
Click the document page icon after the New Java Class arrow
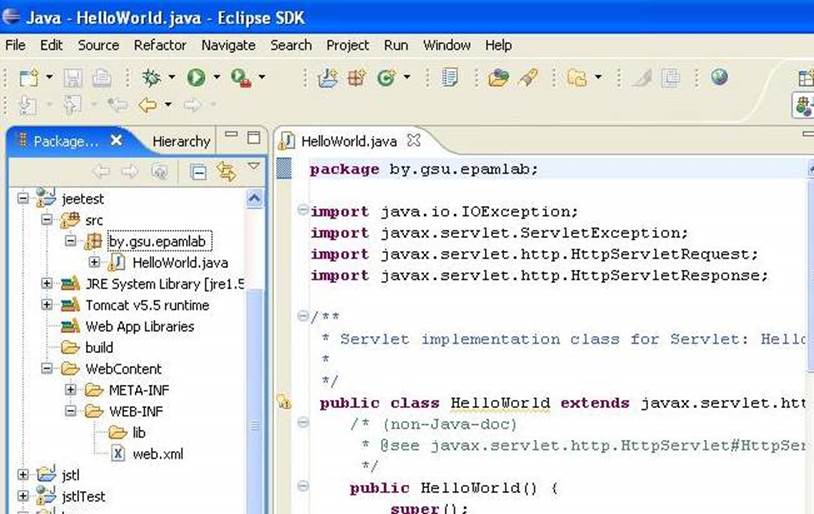click(x=450, y=78)
